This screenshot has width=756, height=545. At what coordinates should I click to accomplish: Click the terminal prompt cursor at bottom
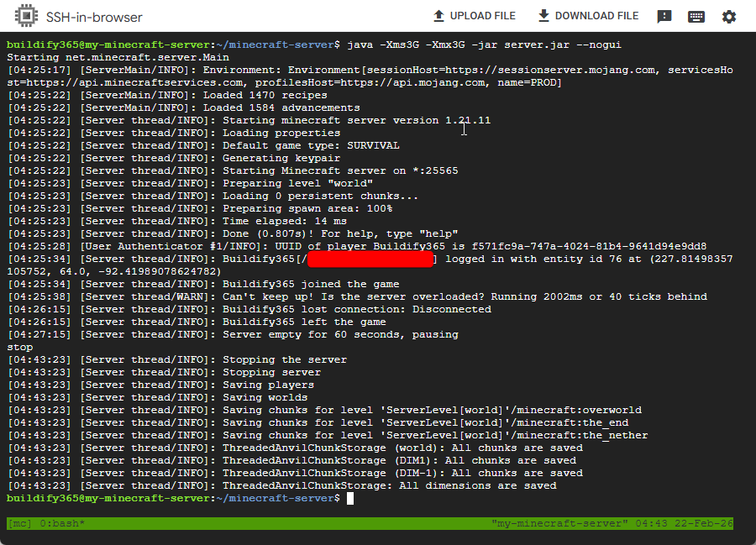pyautogui.click(x=350, y=498)
